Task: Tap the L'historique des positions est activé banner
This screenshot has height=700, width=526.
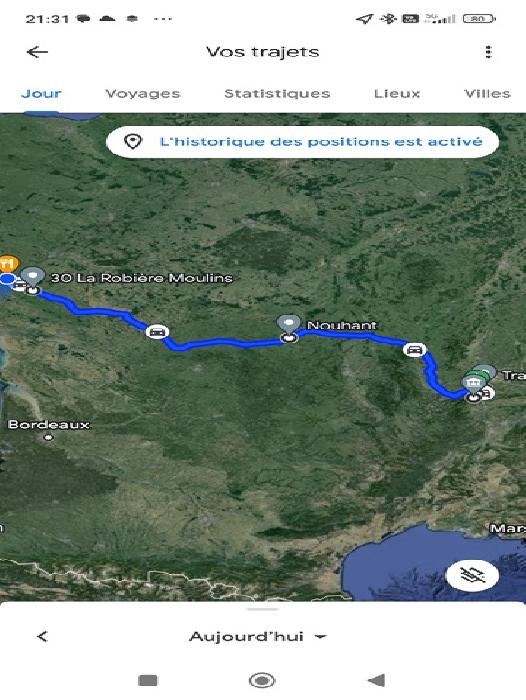Action: pyautogui.click(x=302, y=142)
